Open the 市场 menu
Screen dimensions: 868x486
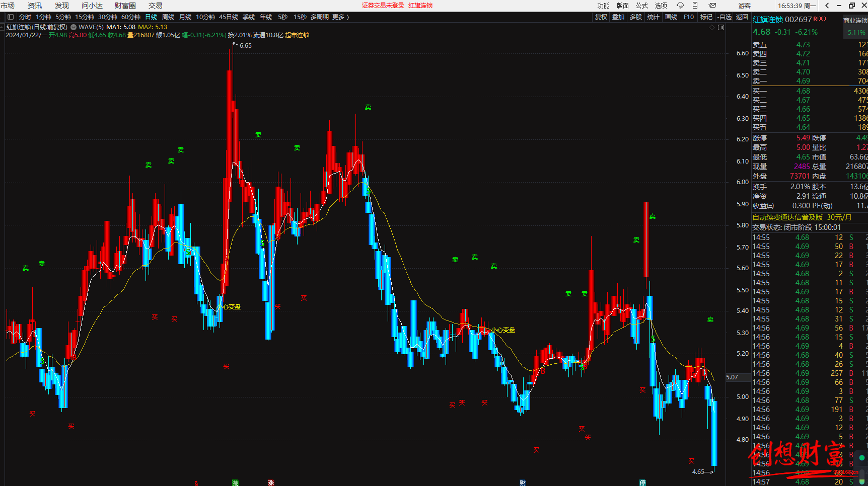coord(8,6)
